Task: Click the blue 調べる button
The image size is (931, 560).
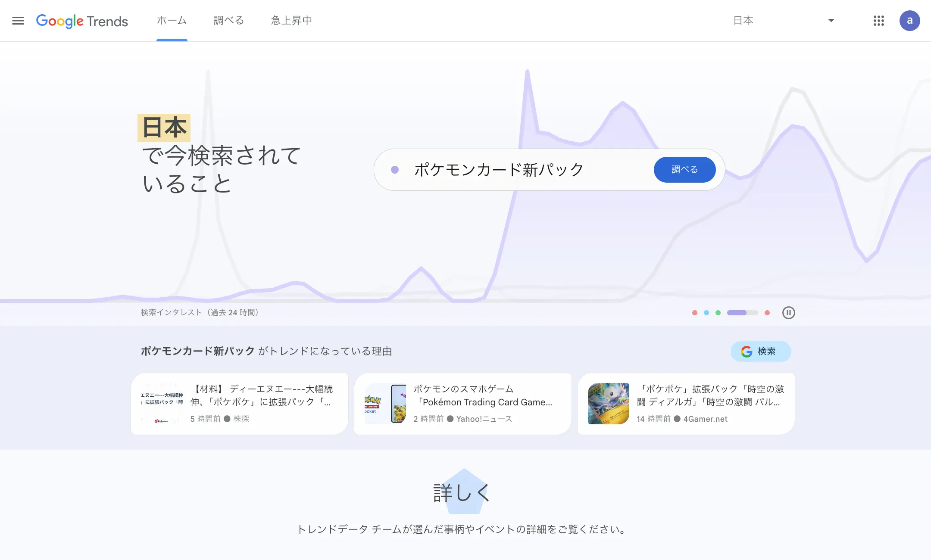Action: point(685,170)
